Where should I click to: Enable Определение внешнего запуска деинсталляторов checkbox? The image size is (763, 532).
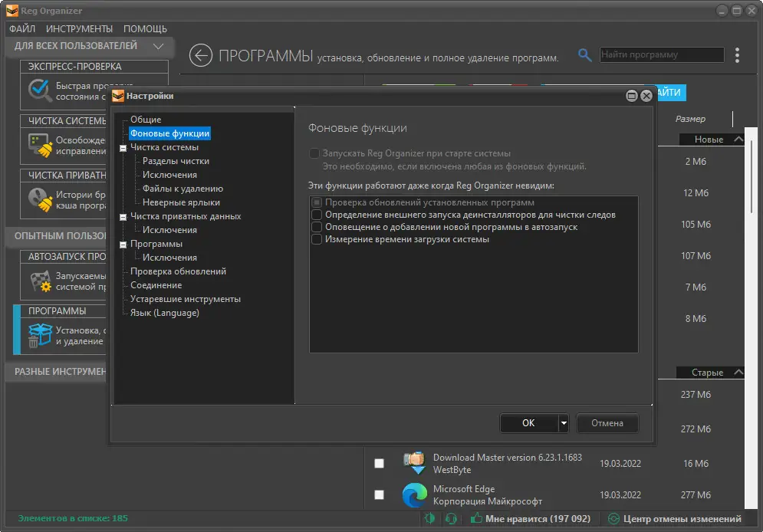click(316, 215)
